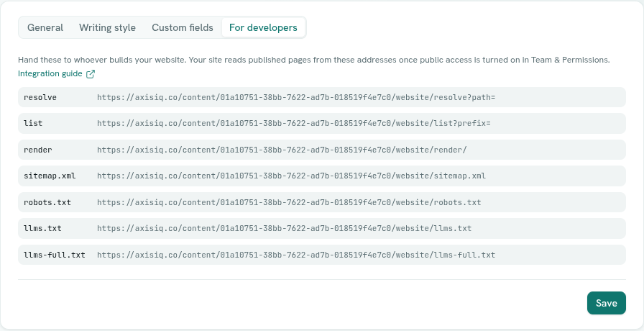Click the sitemap.xml row label
This screenshot has height=331, width=644.
click(x=50, y=176)
